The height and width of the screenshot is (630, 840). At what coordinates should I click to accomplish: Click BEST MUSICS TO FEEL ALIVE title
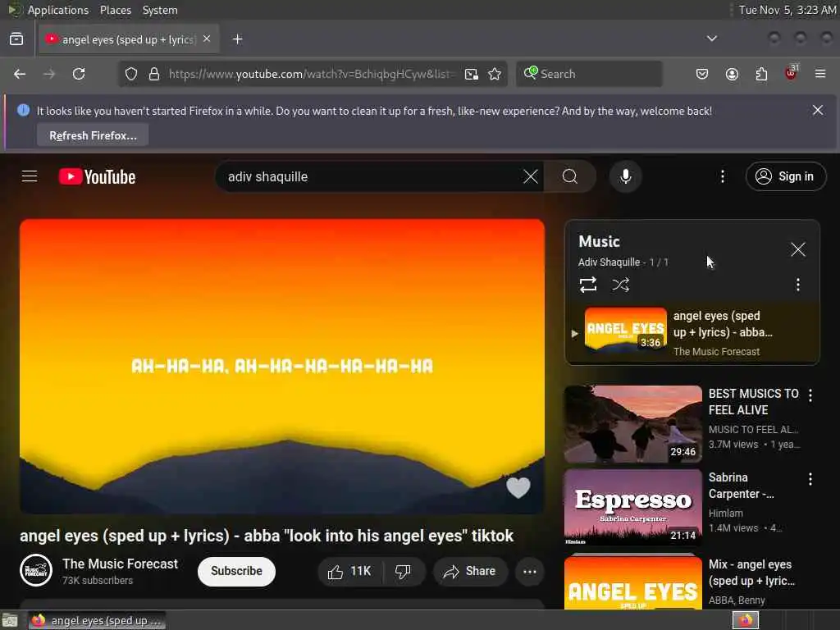[x=753, y=402]
